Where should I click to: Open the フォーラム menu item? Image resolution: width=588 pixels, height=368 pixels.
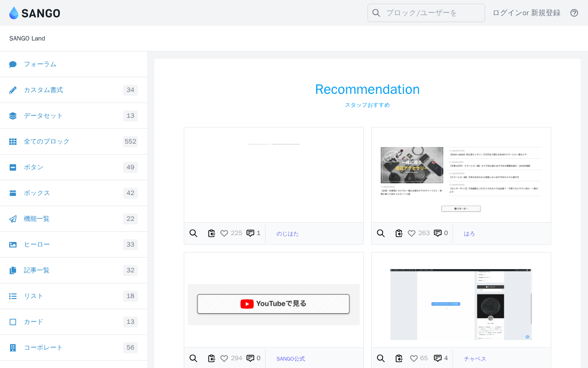[x=73, y=64]
